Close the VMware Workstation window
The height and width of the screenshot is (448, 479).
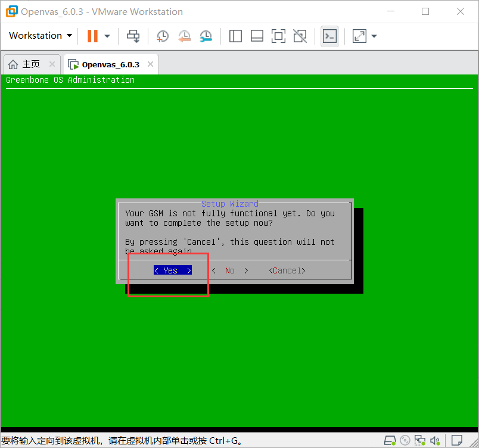[461, 11]
